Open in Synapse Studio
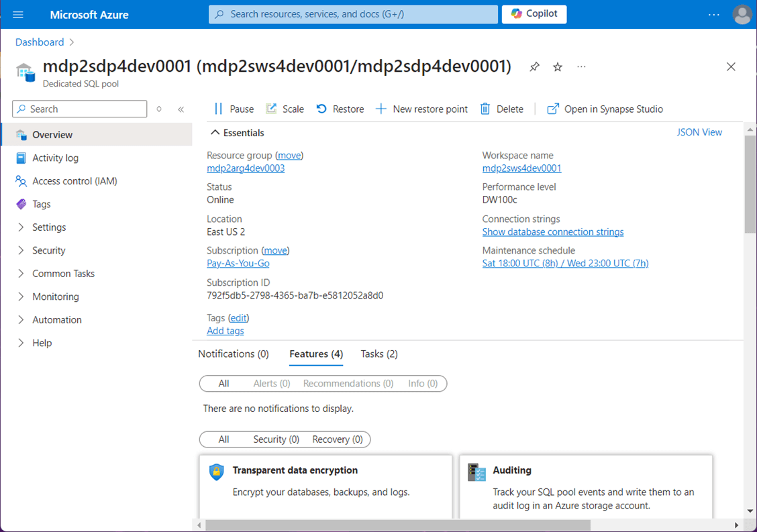The height and width of the screenshot is (532, 757). click(x=605, y=109)
